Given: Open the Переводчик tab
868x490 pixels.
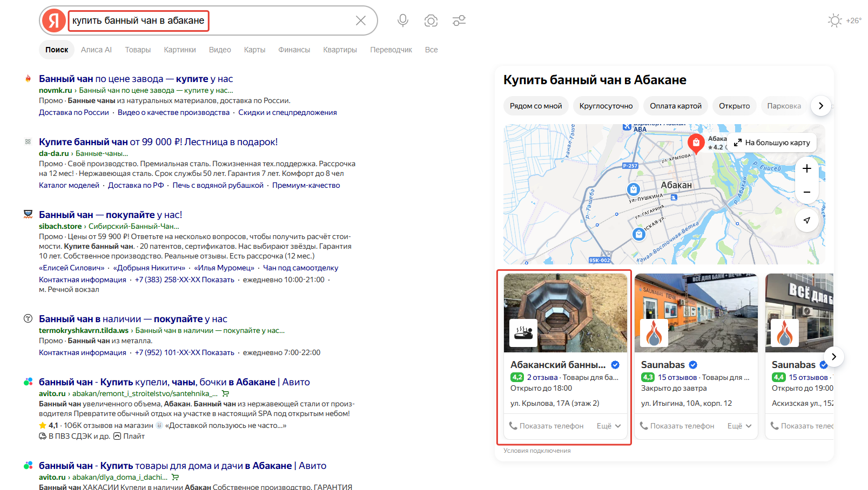Looking at the screenshot, I should pyautogui.click(x=391, y=50).
